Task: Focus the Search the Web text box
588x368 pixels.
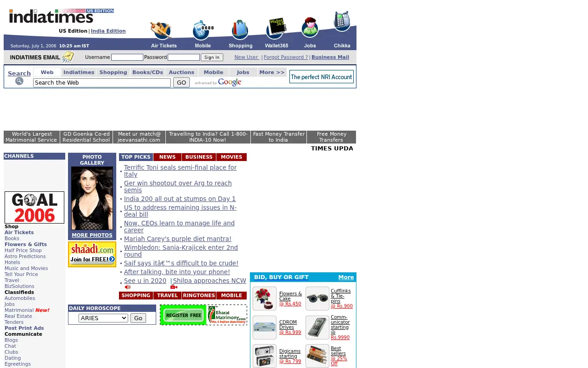Action: (102, 83)
